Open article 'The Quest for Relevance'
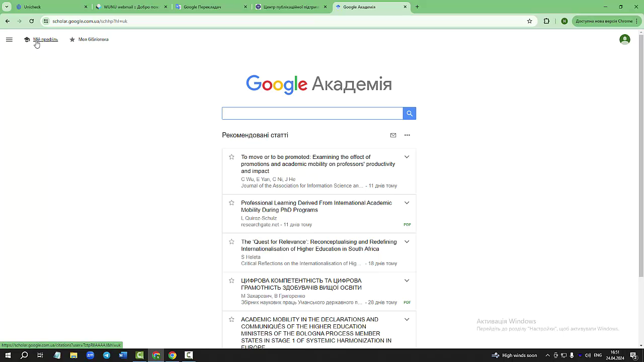The image size is (644, 362). point(319,245)
